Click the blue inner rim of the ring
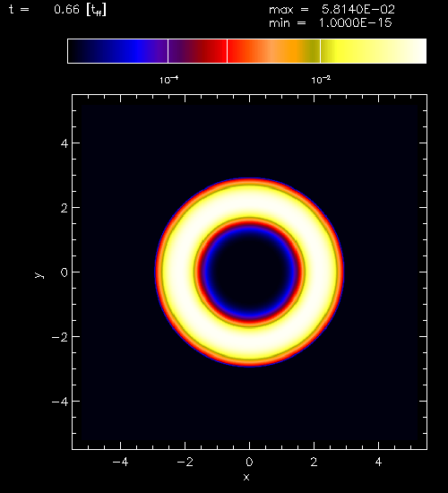This screenshot has height=493, width=448. [x=249, y=233]
